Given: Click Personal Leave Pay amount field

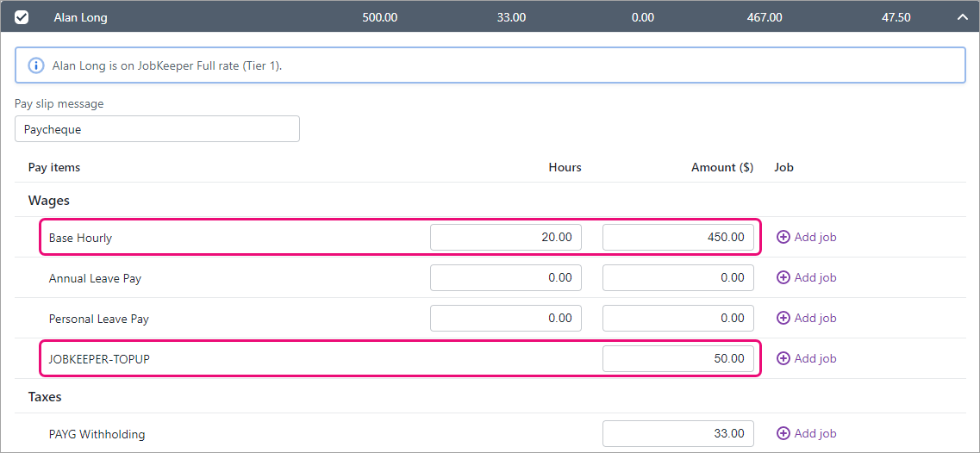Looking at the screenshot, I should coord(678,318).
